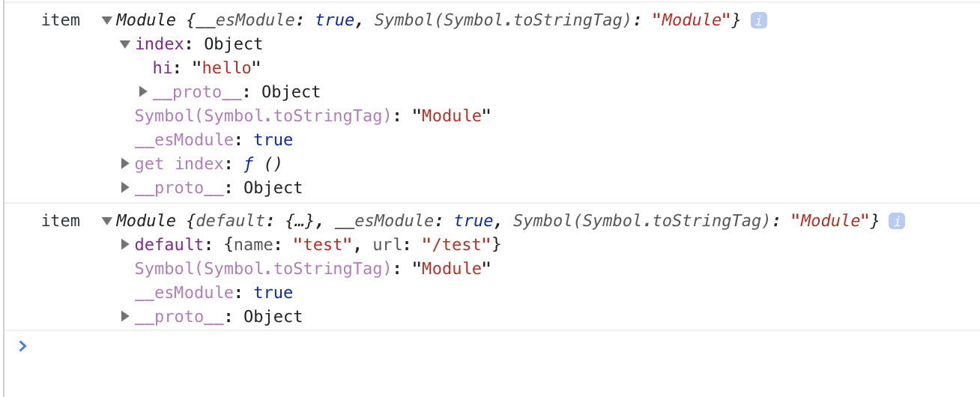Image resolution: width=980 pixels, height=397 pixels.
Task: Collapse the first Module object containing index
Action: click(107, 20)
